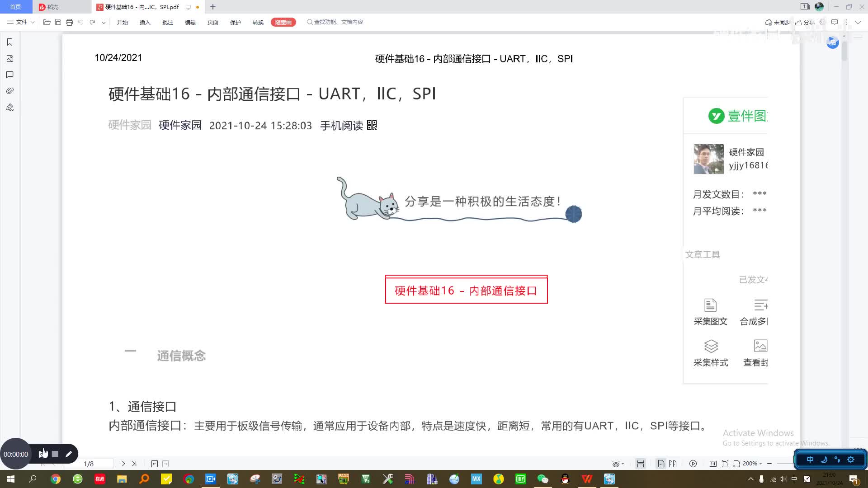
Task: Click the save icon in toolbar
Action: coord(58,22)
